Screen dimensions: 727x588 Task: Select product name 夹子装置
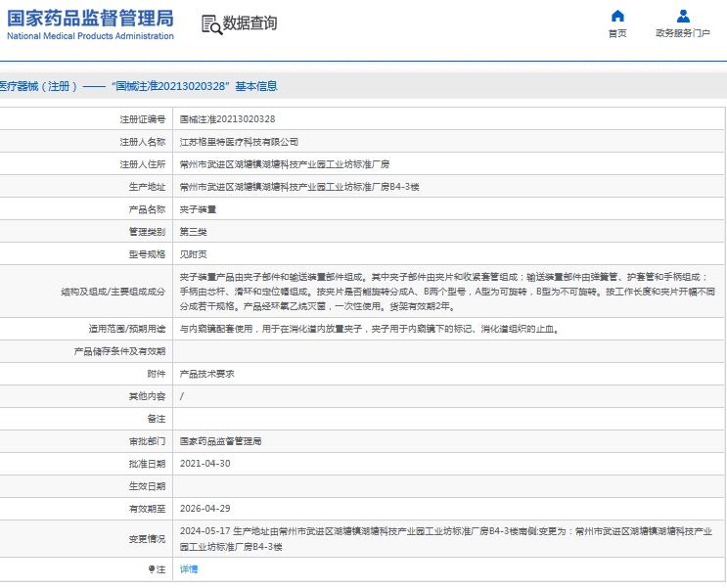[198, 209]
